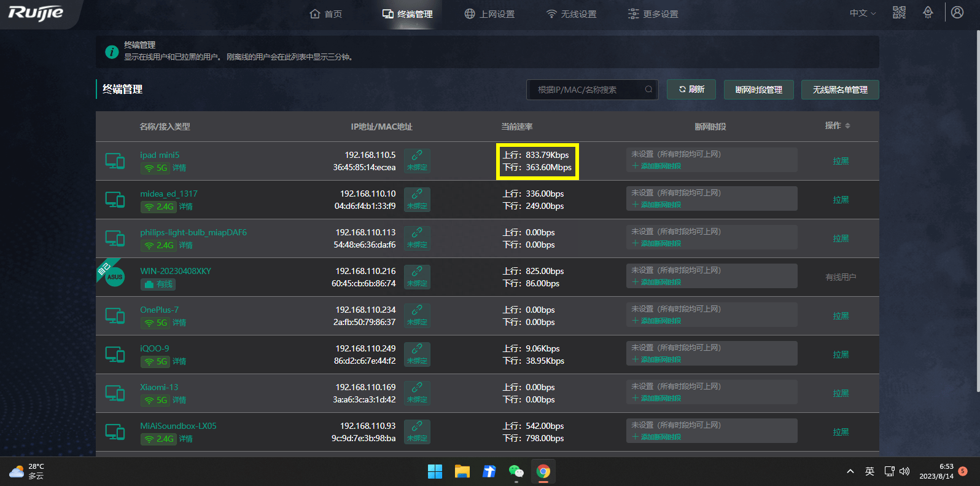Click 拉黑 for ipad mini5
This screenshot has height=486, width=980.
[x=841, y=161]
